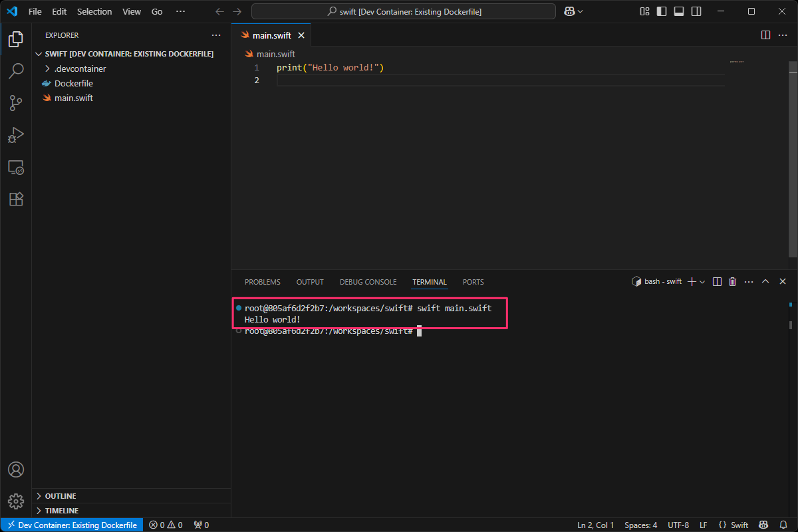The width and height of the screenshot is (798, 532).
Task: Click the editor vertical scrollbar
Action: pyautogui.click(x=793, y=159)
